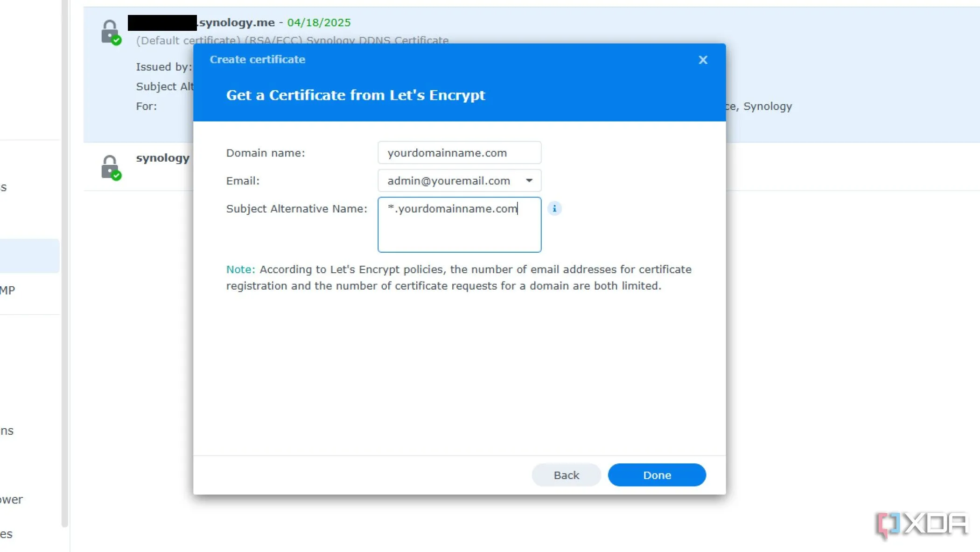Click the Subject Alternative Name text area
This screenshot has width=980, height=552.
pyautogui.click(x=459, y=225)
